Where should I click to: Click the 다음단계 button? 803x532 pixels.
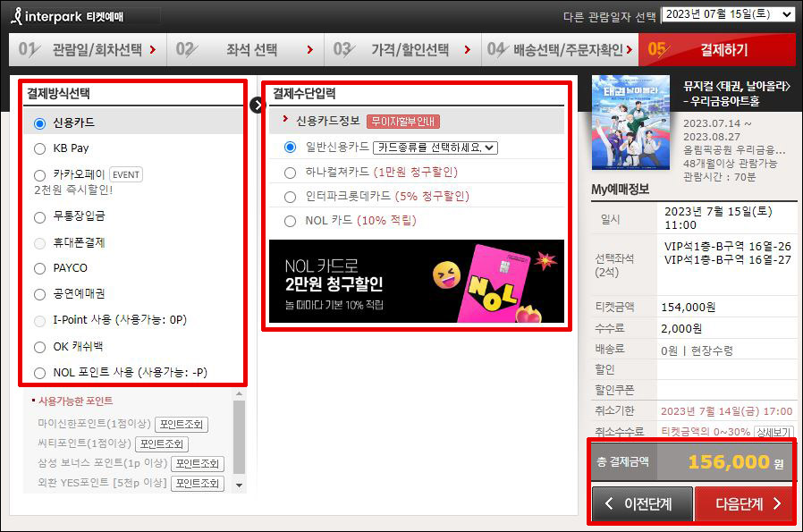[745, 504]
